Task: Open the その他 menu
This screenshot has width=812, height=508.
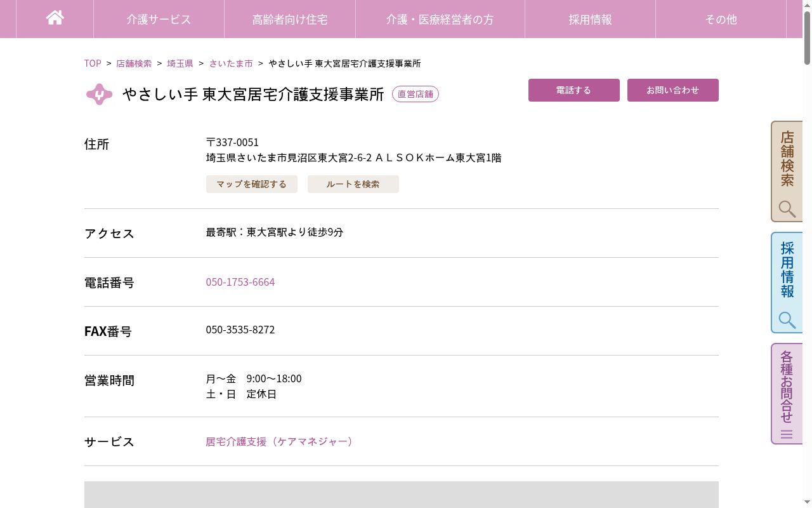Action: tap(721, 19)
